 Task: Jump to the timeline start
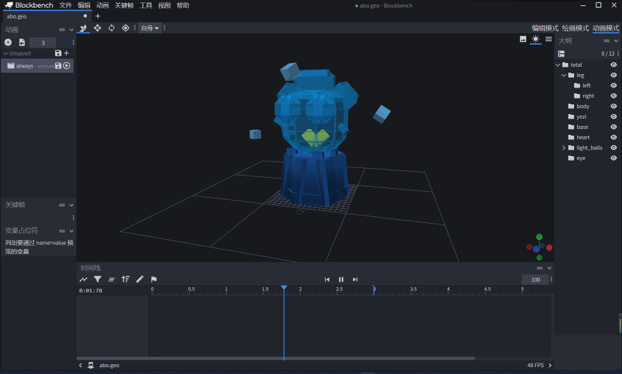327,279
